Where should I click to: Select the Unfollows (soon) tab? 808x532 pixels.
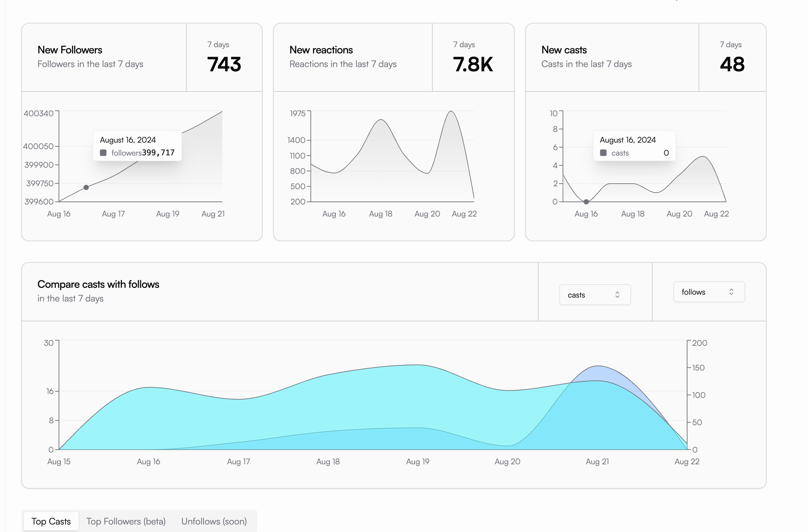pyautogui.click(x=214, y=521)
